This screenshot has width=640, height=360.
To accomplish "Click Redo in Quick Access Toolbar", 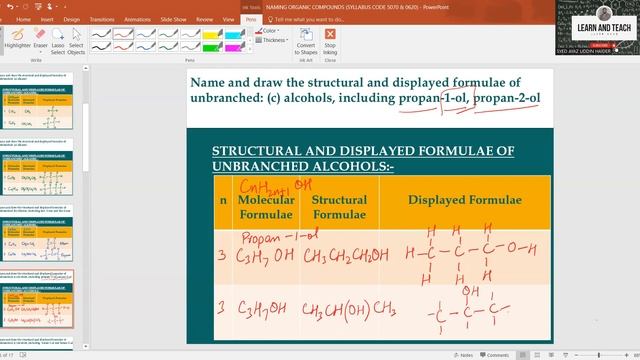I will pos(25,7).
